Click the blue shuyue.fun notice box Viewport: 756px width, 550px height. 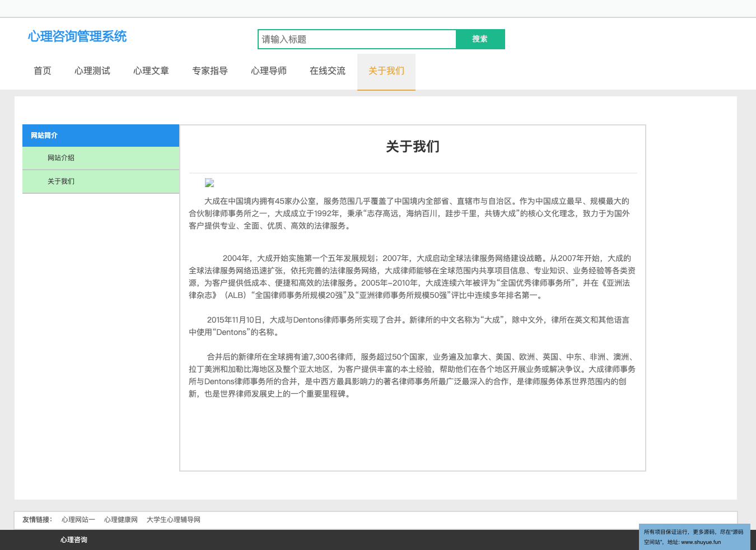(x=694, y=537)
